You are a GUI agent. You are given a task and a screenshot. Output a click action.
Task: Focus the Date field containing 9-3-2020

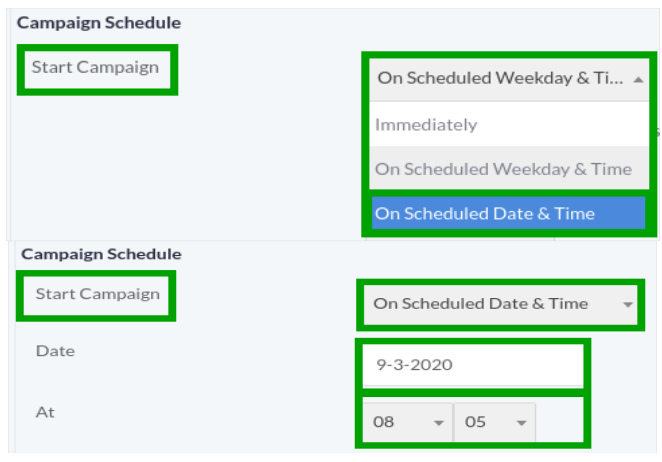coord(472,365)
